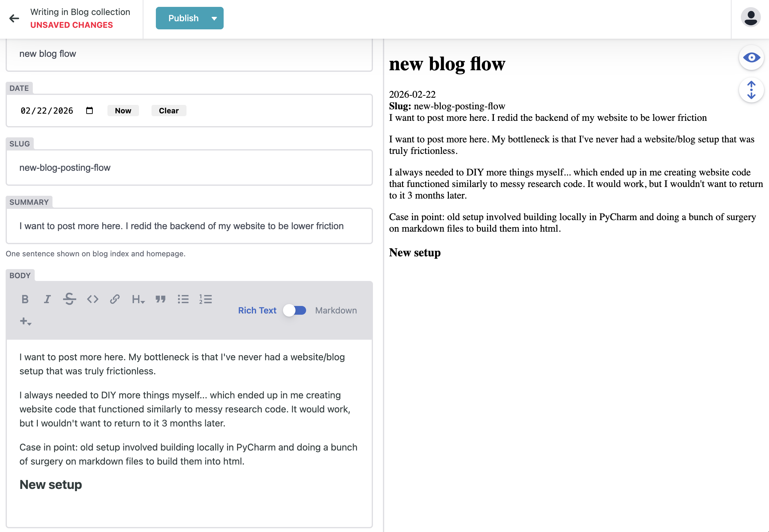Viewport: 769px width, 532px height.
Task: Open the calendar date picker
Action: point(89,110)
